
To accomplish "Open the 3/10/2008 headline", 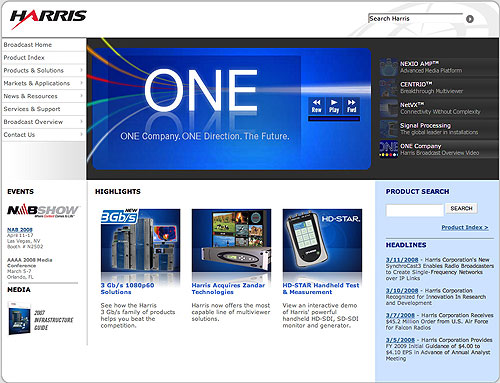I will coord(402,291).
